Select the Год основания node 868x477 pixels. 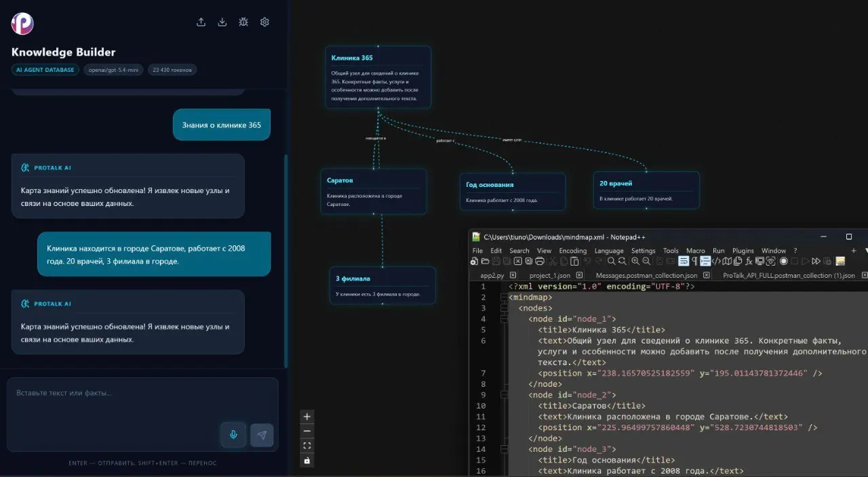(x=512, y=192)
